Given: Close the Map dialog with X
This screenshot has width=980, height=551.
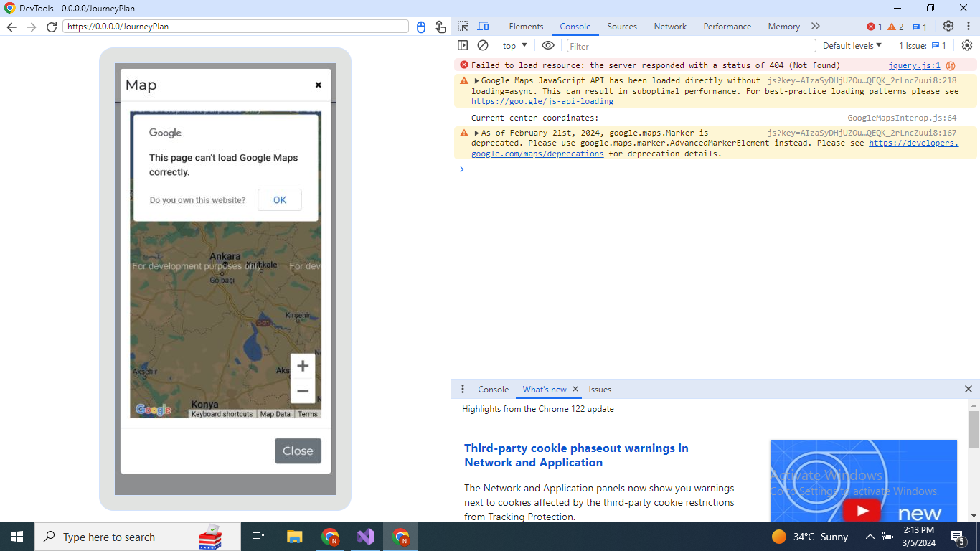Looking at the screenshot, I should (319, 85).
